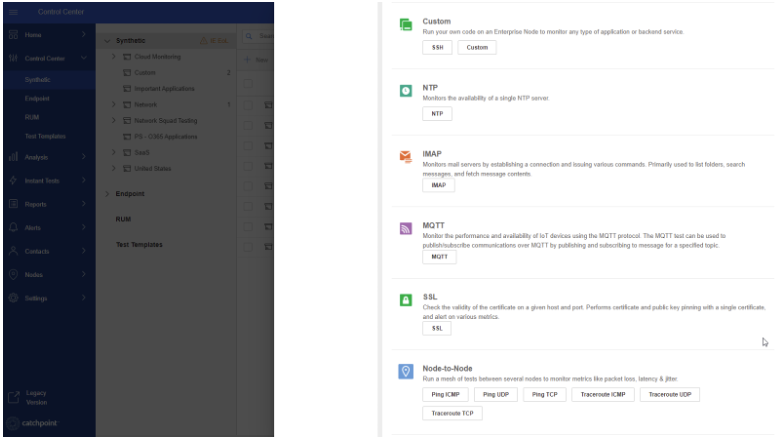Screen dimensions: 780x439
Task: Click the orange IMAP mail icon
Action: tap(406, 157)
